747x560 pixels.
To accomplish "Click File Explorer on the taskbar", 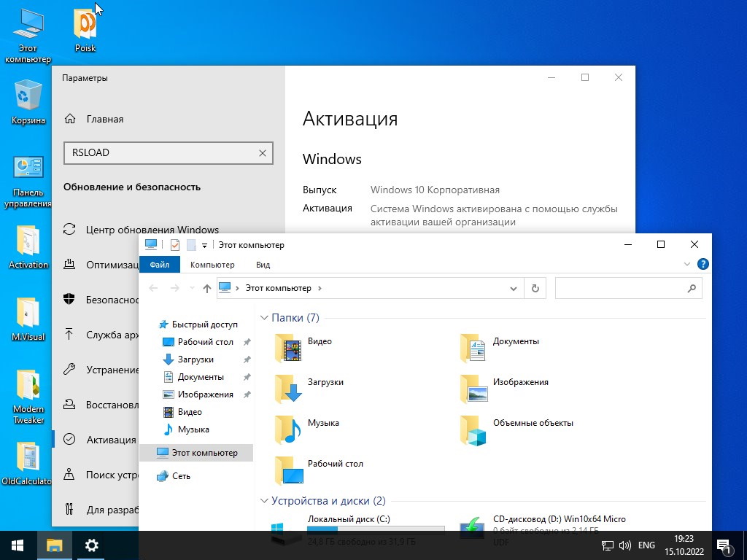I will (x=54, y=545).
